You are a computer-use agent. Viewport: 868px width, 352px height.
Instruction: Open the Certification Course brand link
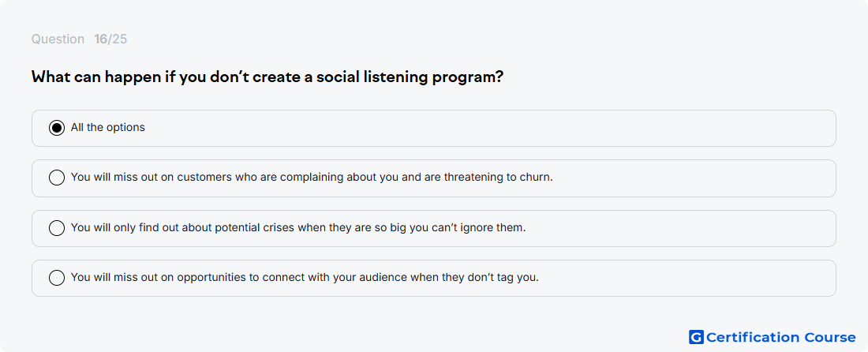(773, 337)
